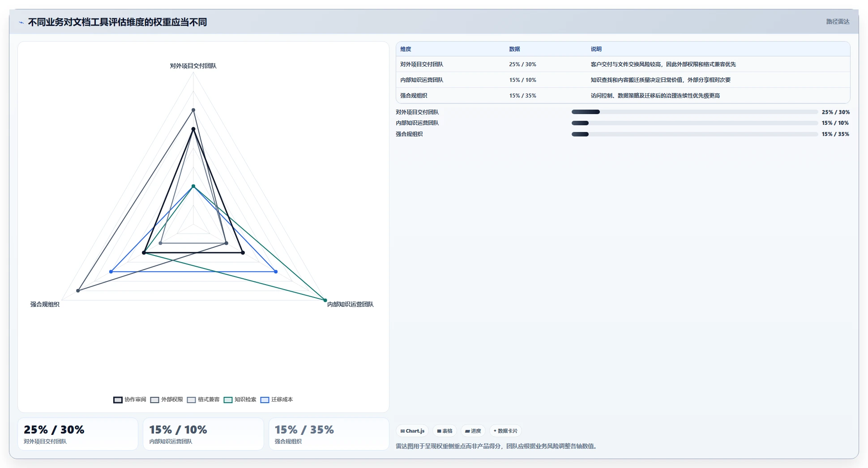Click description starting 知识查找和内容搬迁质量
The width and height of the screenshot is (868, 468).
coord(660,80)
